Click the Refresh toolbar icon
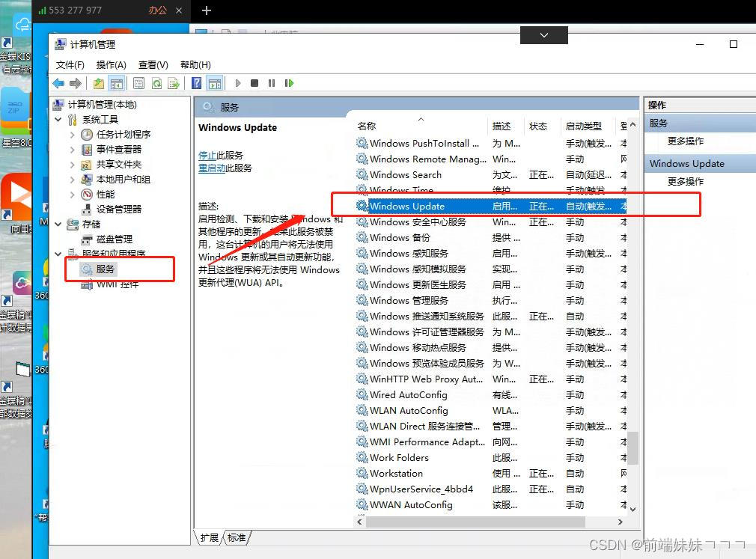This screenshot has height=559, width=756. point(156,83)
